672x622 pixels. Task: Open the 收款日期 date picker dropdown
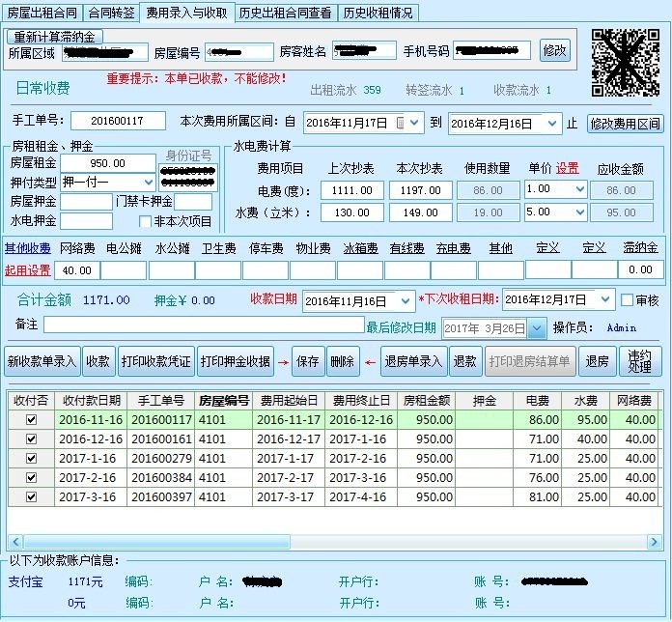pos(406,300)
